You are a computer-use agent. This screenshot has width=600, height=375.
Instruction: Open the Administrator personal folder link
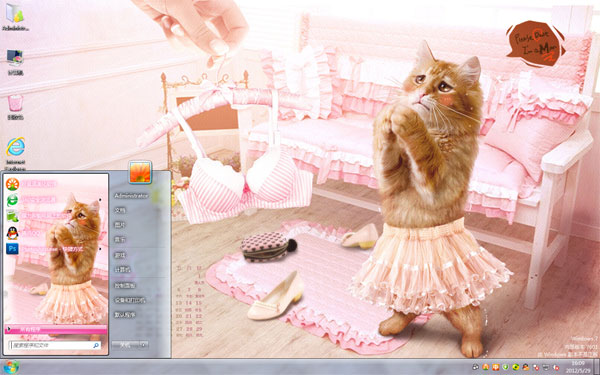131,196
